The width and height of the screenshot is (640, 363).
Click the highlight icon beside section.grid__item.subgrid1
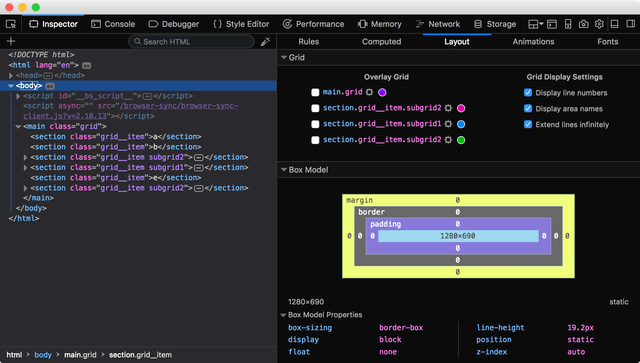pyautogui.click(x=448, y=124)
